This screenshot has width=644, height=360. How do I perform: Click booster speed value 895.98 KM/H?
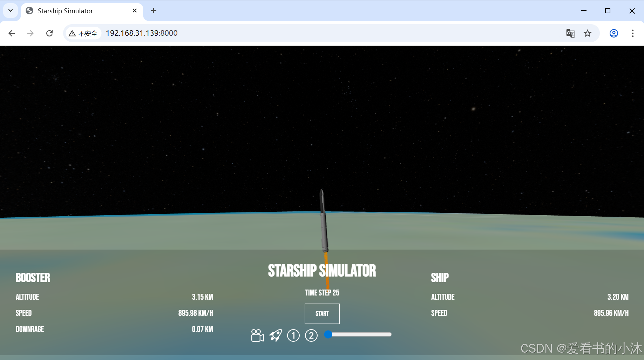point(196,313)
